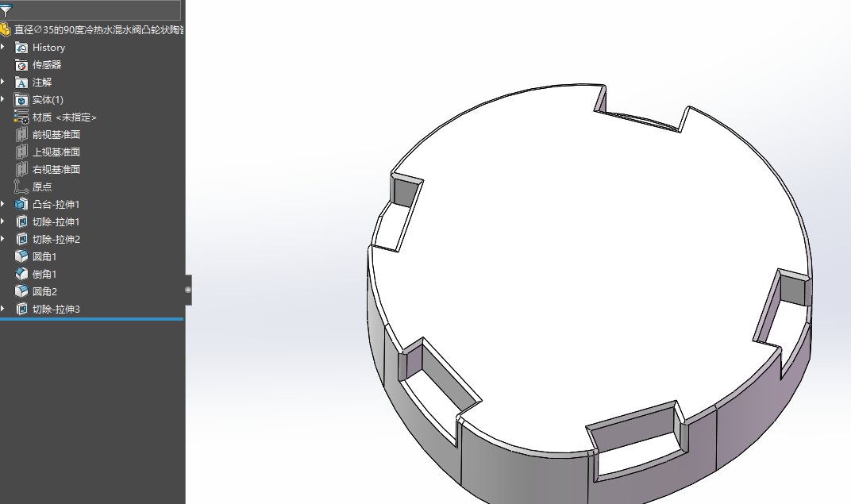Click the 实体(1) solid bodies icon
The image size is (851, 504).
[21, 100]
